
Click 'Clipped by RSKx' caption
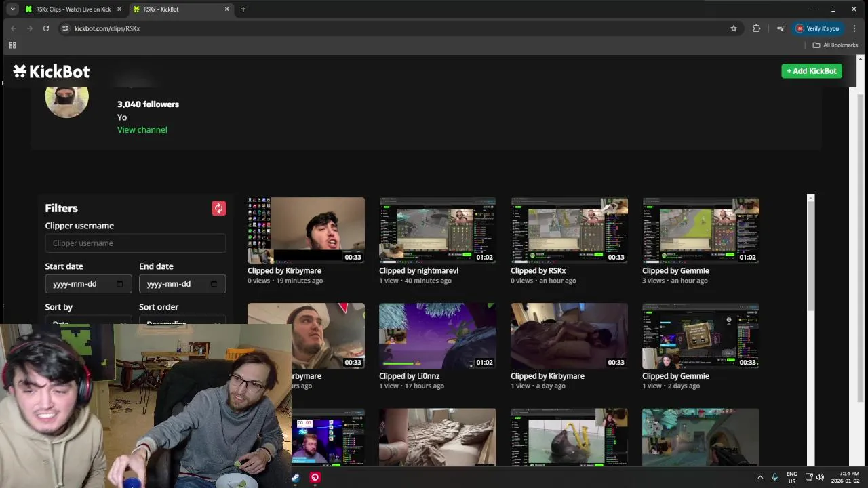(538, 271)
